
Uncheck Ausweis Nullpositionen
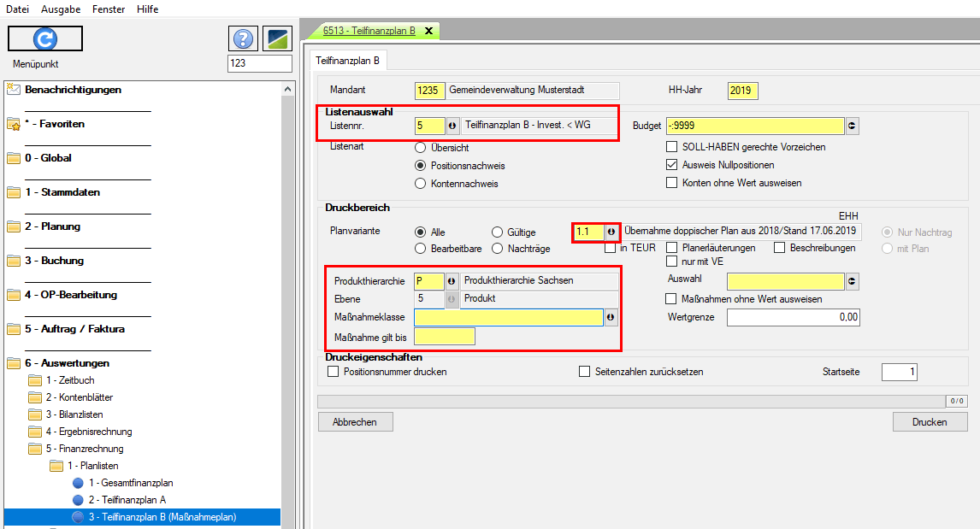672,165
